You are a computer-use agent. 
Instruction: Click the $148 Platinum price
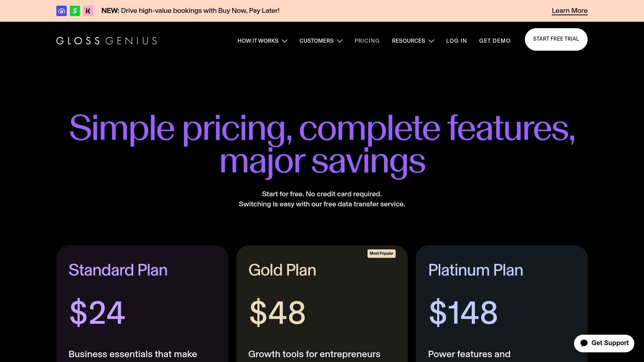tap(463, 312)
